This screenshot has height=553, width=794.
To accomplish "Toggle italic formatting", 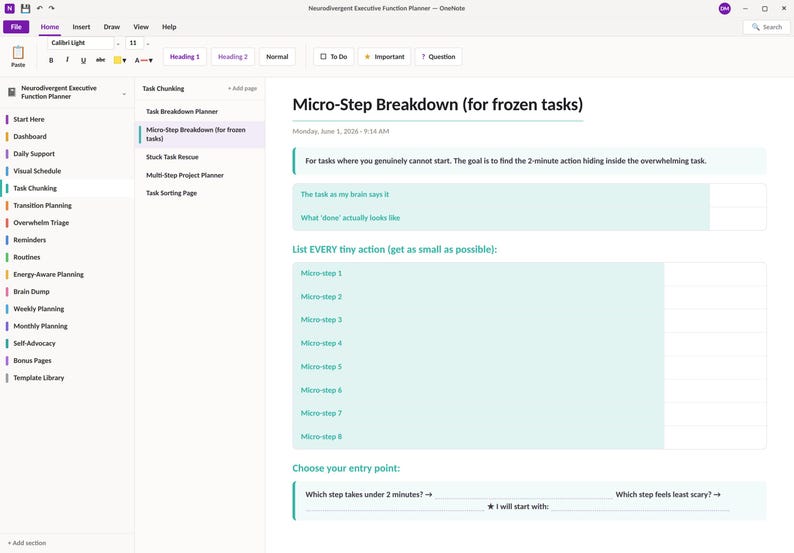I will point(67,60).
